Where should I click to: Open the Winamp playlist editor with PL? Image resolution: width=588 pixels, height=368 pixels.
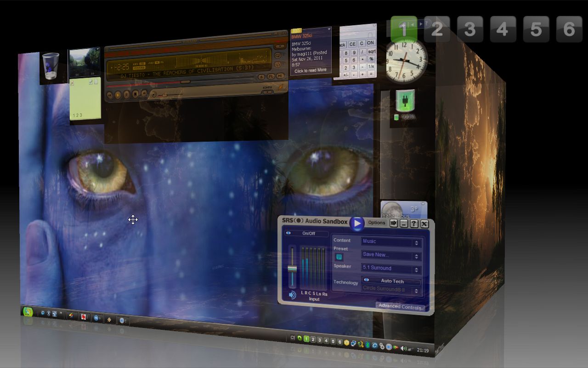271,76
